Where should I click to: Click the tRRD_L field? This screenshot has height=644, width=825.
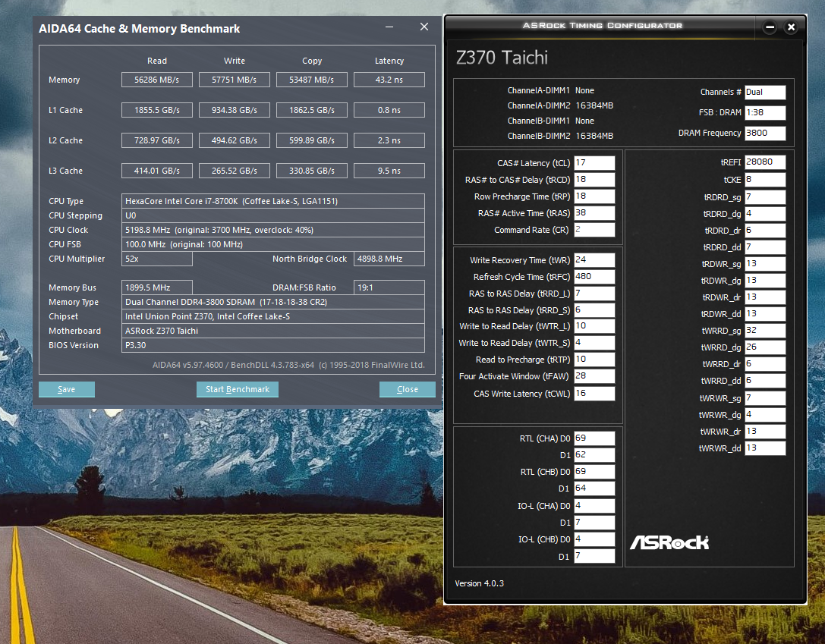point(594,294)
